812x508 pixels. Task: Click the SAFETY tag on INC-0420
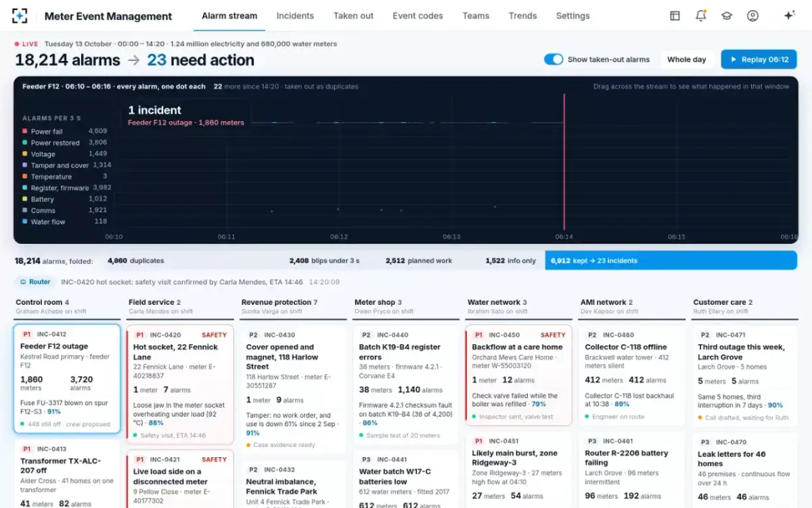pos(215,335)
